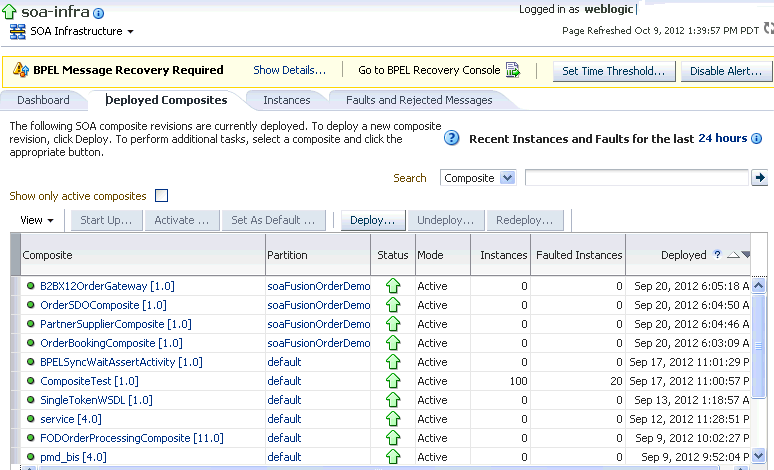Image resolution: width=774 pixels, height=470 pixels.
Task: Click green dot icon beside FODOrderProcessingComposite
Action: [31, 437]
